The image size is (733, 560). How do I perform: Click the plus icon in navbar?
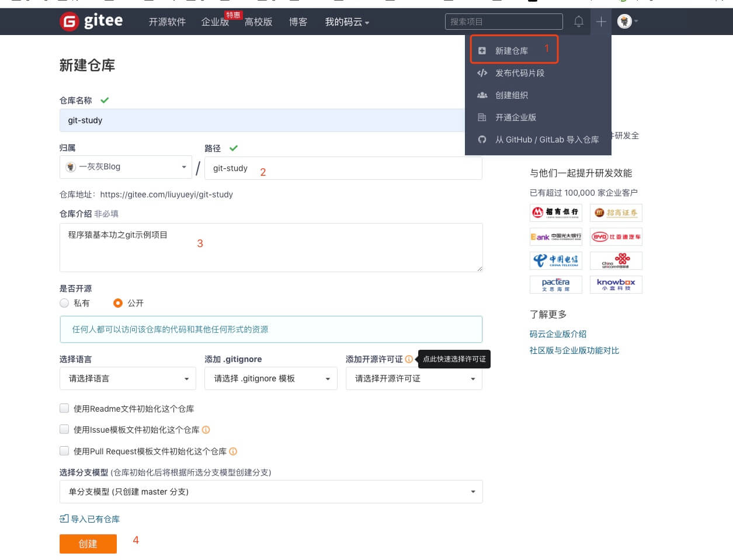[x=601, y=22]
